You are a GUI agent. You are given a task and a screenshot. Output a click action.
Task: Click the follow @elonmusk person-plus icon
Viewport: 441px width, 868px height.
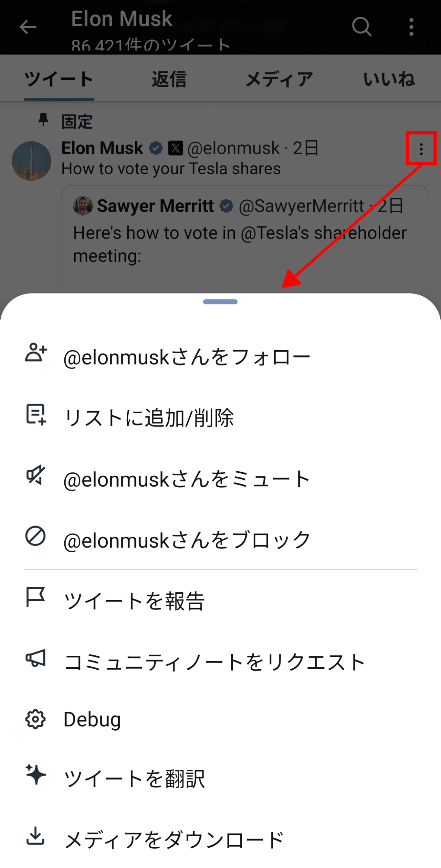pyautogui.click(x=36, y=353)
